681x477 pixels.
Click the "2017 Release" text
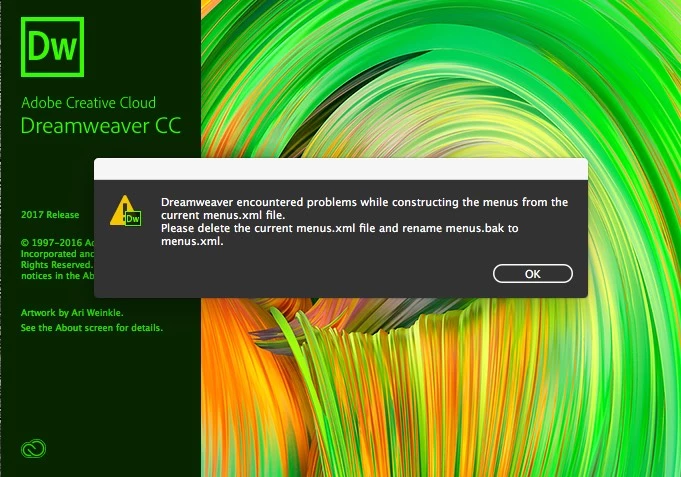pos(50,215)
